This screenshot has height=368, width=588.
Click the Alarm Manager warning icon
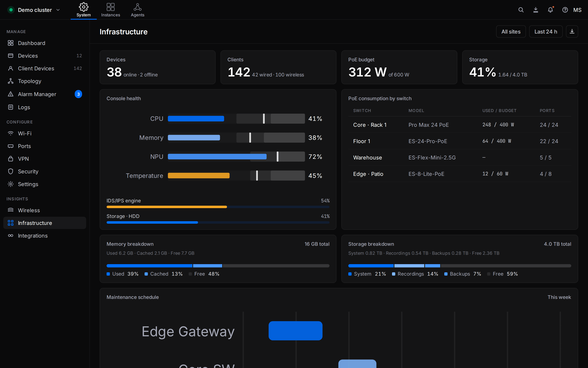click(10, 94)
